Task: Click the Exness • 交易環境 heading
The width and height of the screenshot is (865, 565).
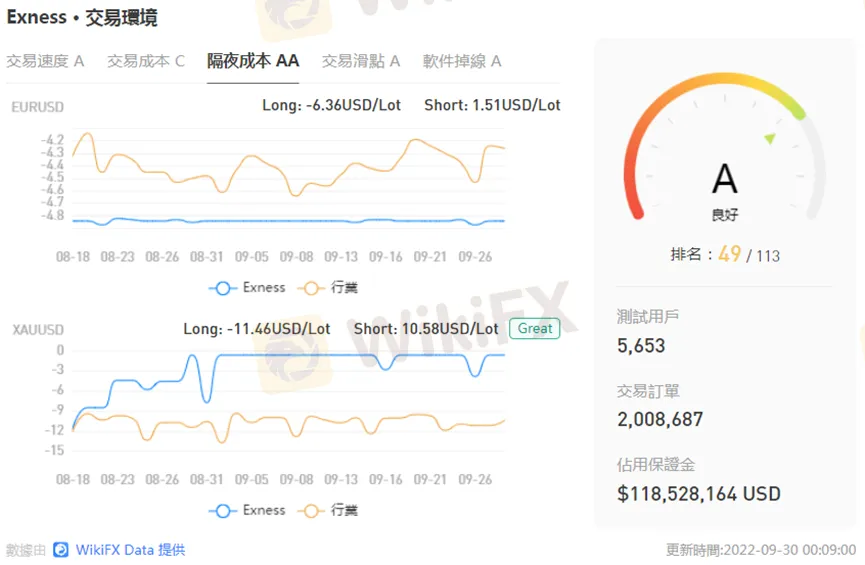Action: (82, 18)
